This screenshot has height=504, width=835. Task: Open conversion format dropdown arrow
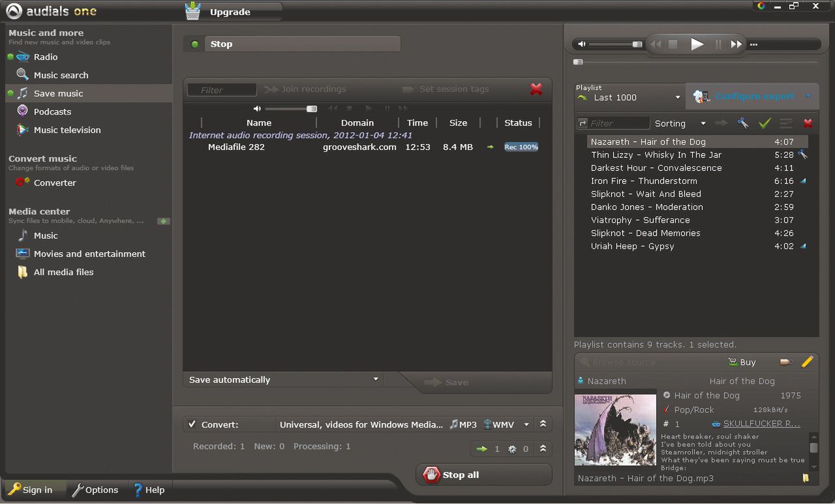[x=526, y=424]
